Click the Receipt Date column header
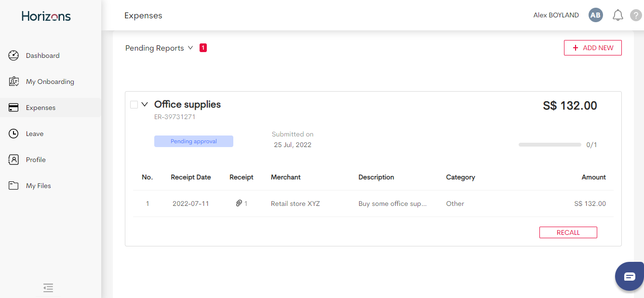 pos(191,177)
